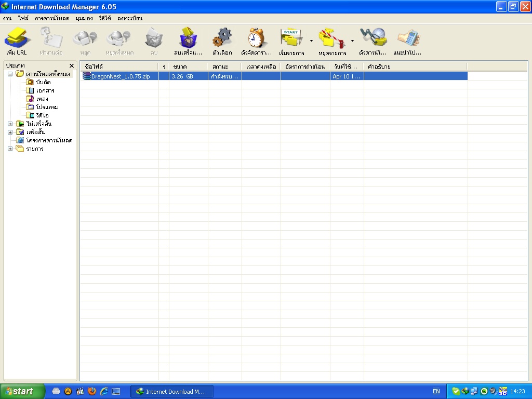Viewport: 532px width, 399px height.
Task: Click Show Desktop quick launch icon
Action: pos(116,392)
